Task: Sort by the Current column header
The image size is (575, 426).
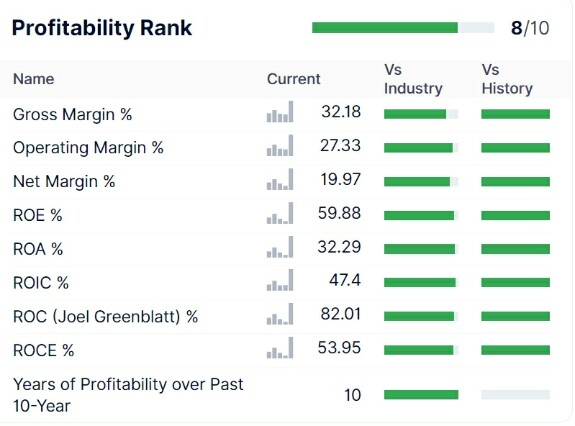Action: pyautogui.click(x=293, y=79)
